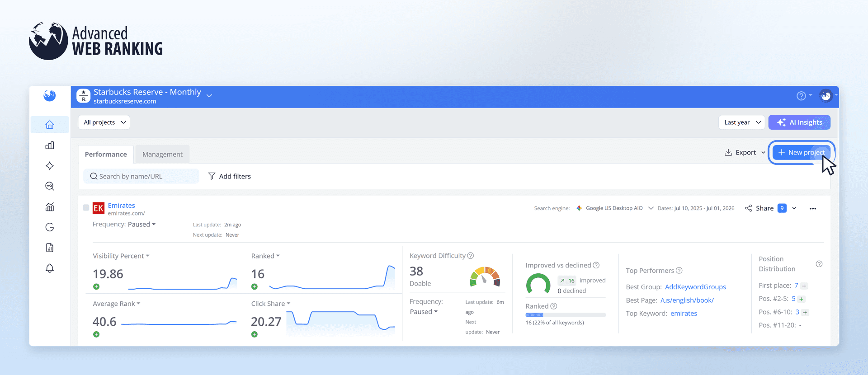Screen dimensions: 868x375
Task: Expand the Starbucks Reserve project switcher
Action: (209, 96)
